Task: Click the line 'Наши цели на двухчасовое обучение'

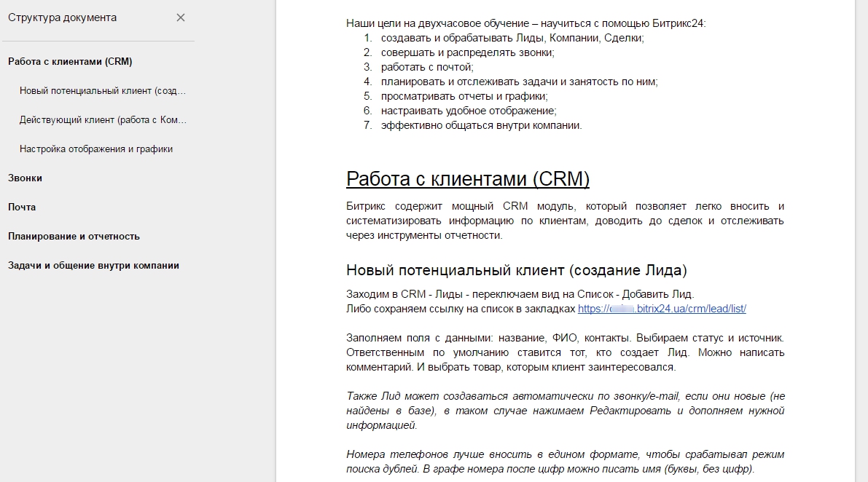Action: [526, 23]
